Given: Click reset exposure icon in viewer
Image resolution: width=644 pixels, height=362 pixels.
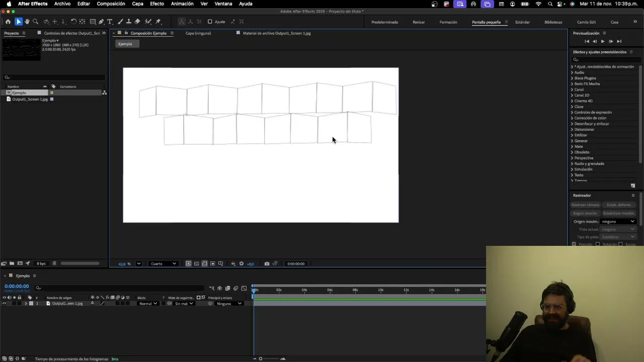Looking at the screenshot, I should pyautogui.click(x=242, y=263).
